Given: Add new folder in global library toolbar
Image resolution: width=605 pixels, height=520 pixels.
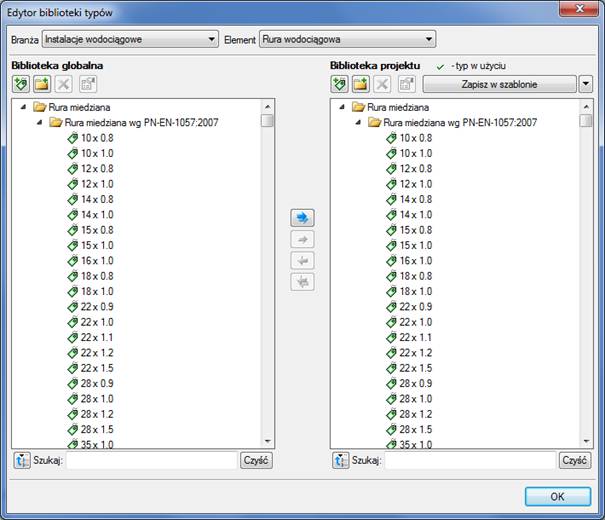Looking at the screenshot, I should (x=42, y=84).
